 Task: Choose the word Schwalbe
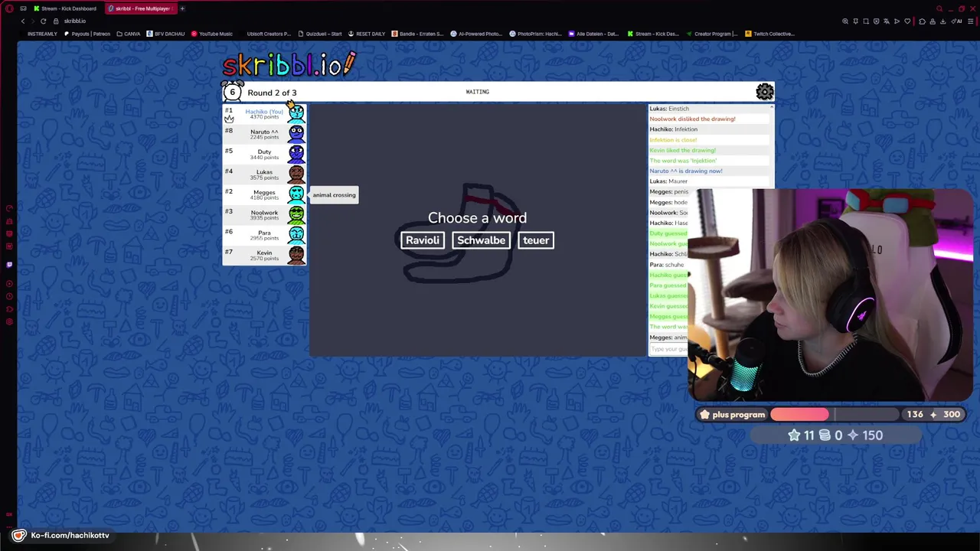pos(481,240)
